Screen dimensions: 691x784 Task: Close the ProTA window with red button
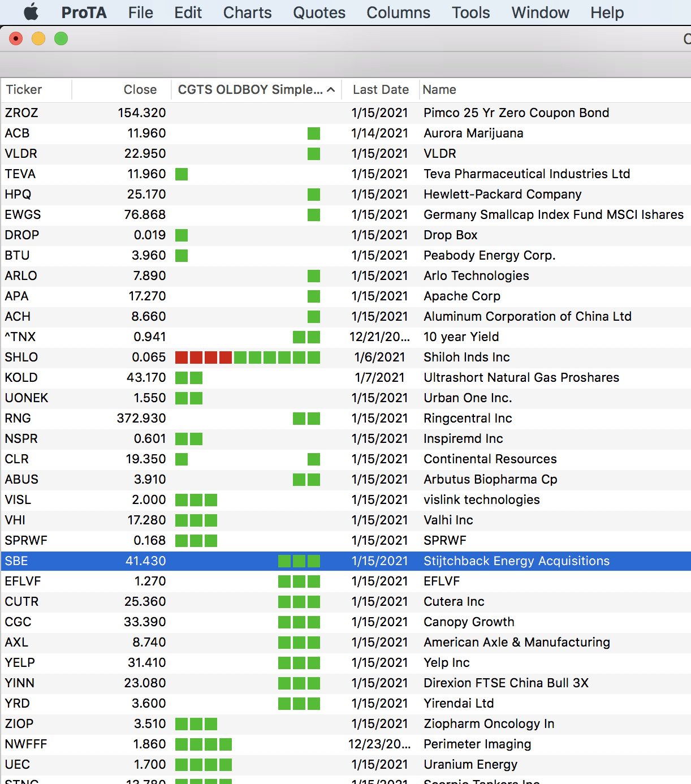point(16,38)
